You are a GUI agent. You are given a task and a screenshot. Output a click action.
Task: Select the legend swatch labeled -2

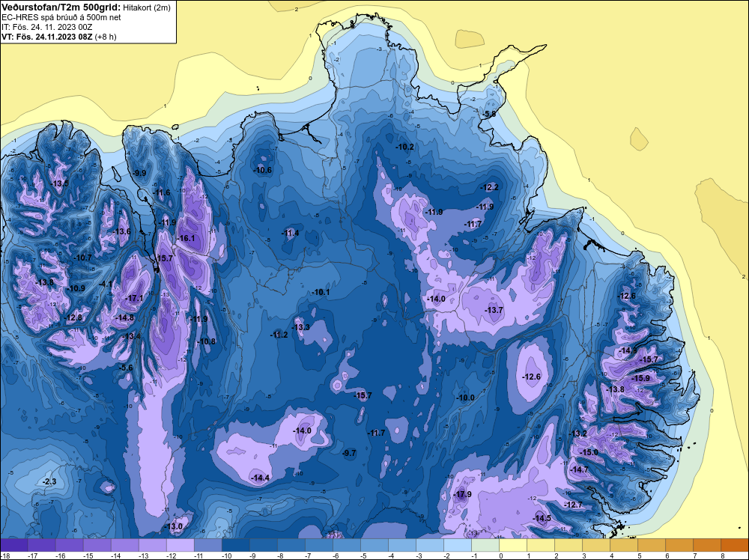(458, 545)
